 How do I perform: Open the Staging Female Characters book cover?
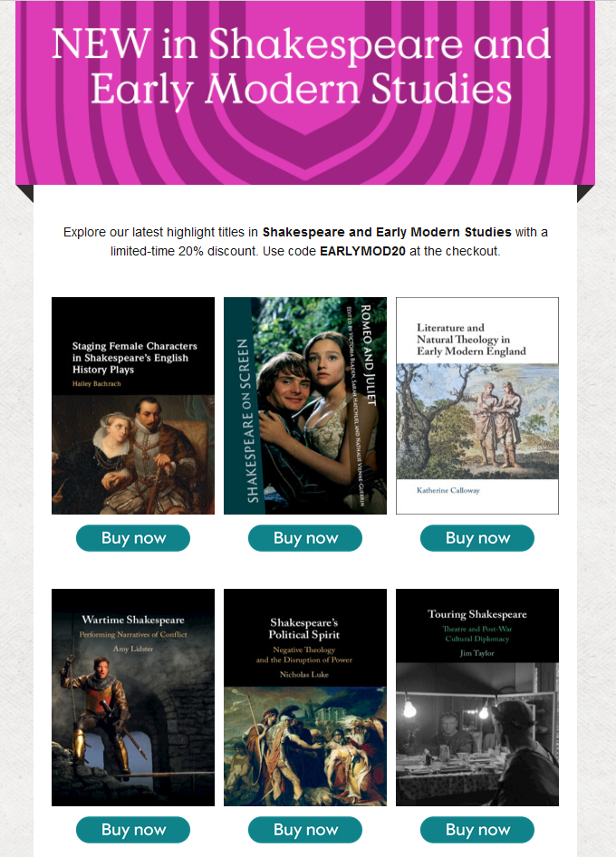tap(133, 406)
